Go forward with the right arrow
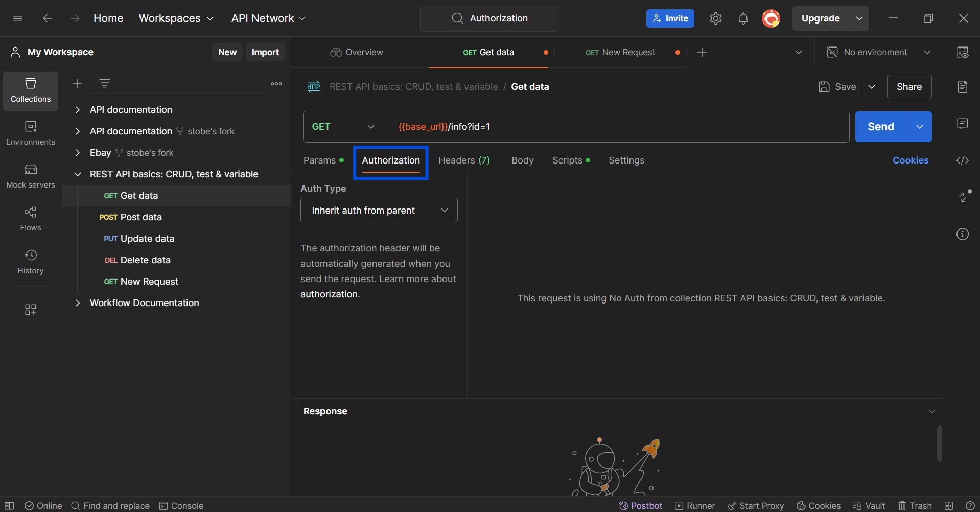Viewport: 980px width, 512px height. pos(75,18)
